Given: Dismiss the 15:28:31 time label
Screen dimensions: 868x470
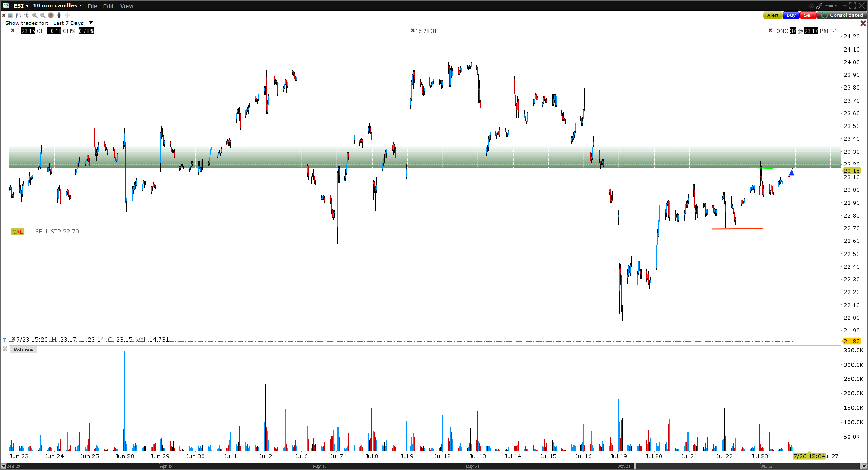Looking at the screenshot, I should pos(413,31).
